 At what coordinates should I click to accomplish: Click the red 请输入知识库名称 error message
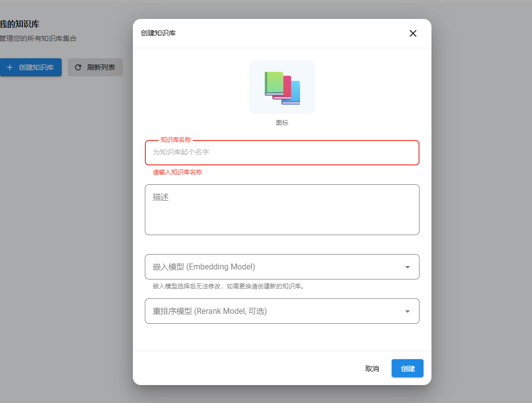pos(177,172)
